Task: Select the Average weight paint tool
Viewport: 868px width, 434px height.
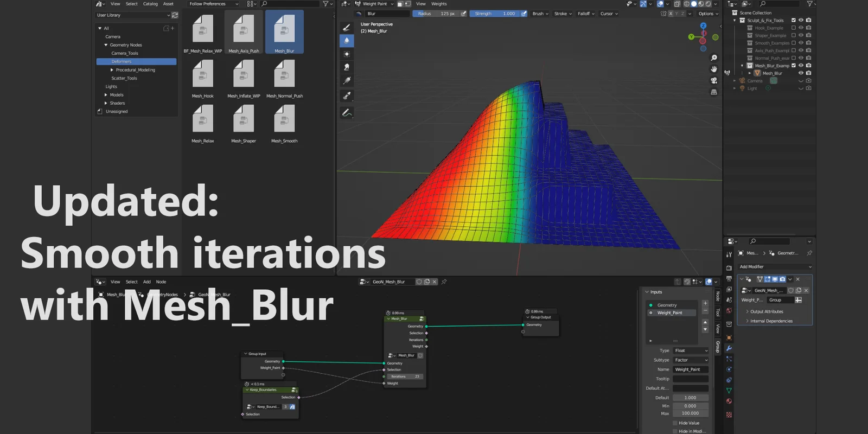Action: tap(347, 54)
